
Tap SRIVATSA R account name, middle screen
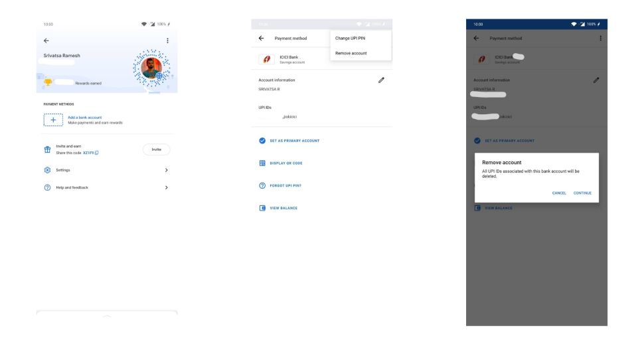[x=269, y=89]
